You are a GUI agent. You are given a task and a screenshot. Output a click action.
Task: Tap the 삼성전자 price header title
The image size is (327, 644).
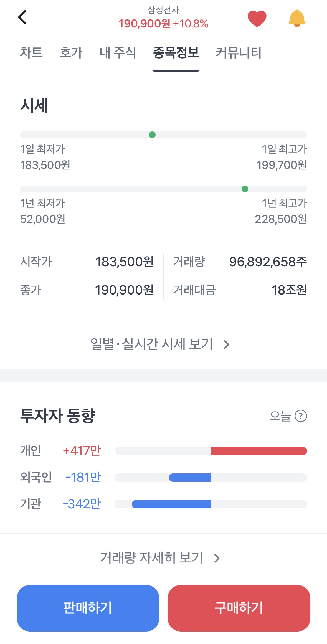point(163,18)
